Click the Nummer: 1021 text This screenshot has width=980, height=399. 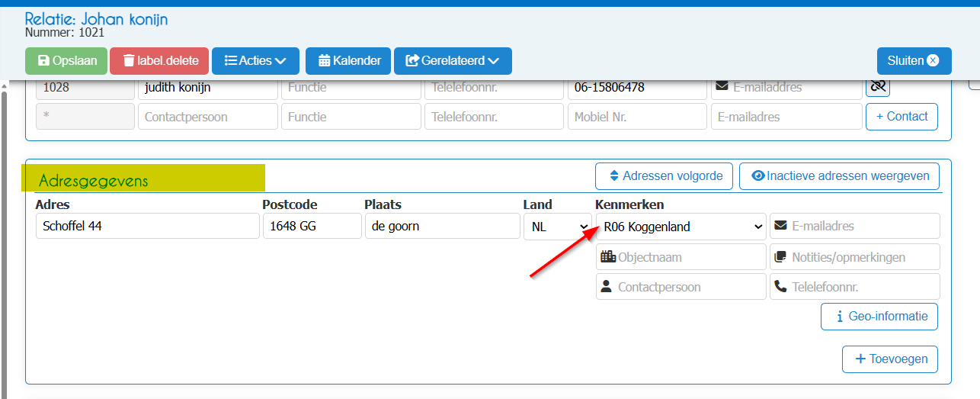65,33
